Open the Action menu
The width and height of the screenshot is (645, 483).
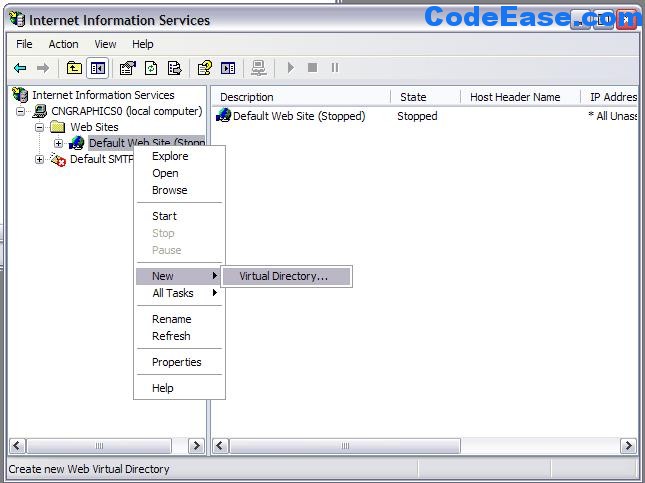point(63,44)
